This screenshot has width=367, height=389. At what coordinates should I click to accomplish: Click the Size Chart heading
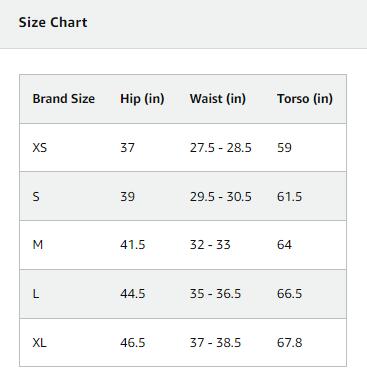(53, 22)
